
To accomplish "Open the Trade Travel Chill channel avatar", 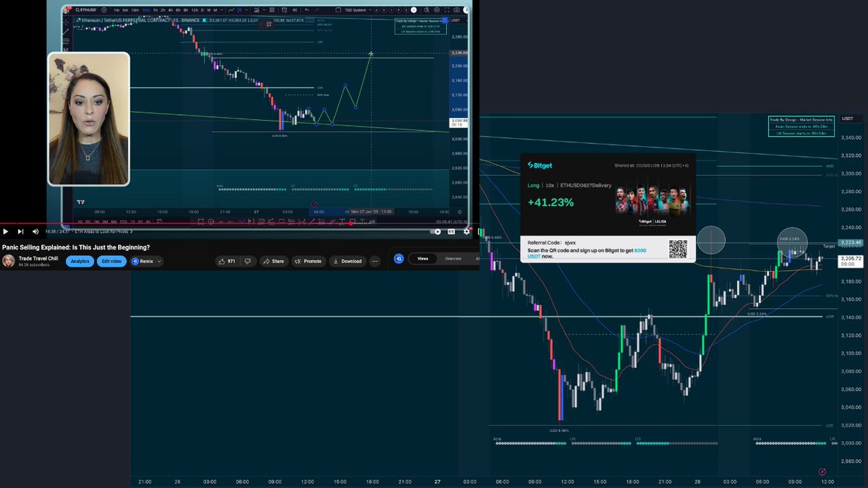I will pyautogui.click(x=8, y=261).
